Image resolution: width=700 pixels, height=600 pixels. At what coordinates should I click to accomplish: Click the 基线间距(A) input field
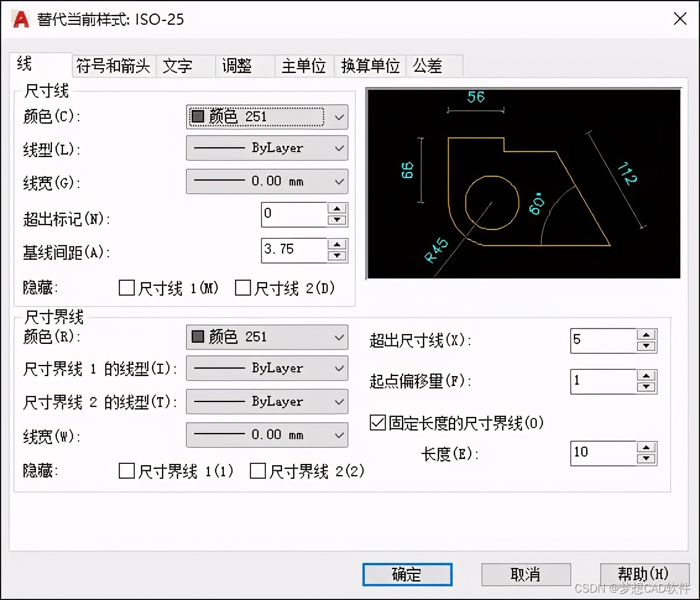click(x=294, y=250)
